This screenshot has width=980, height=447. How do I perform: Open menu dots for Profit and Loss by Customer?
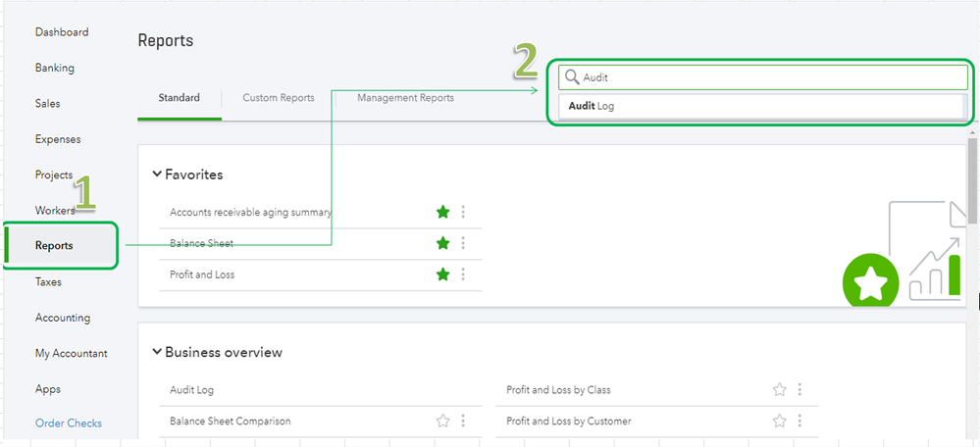[799, 422]
